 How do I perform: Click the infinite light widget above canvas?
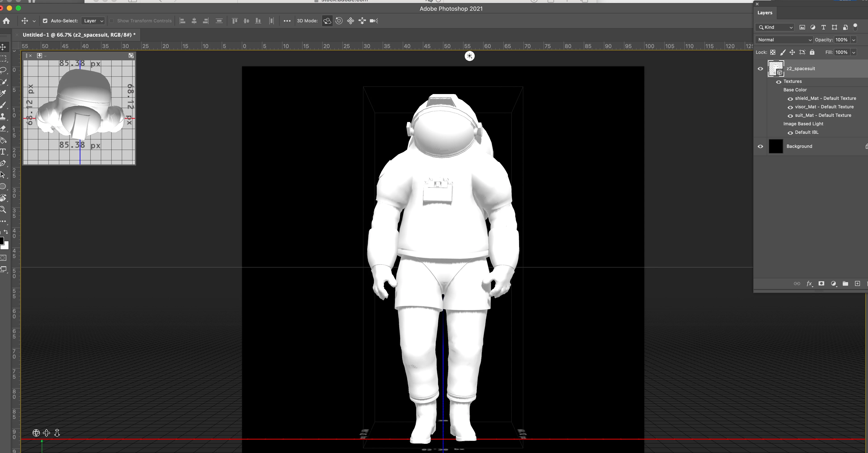(469, 56)
